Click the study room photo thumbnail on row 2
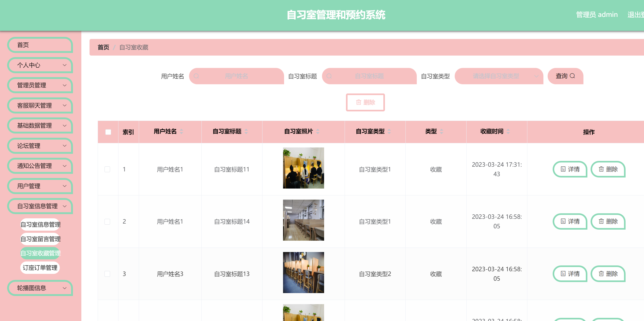The height and width of the screenshot is (321, 644). click(303, 220)
